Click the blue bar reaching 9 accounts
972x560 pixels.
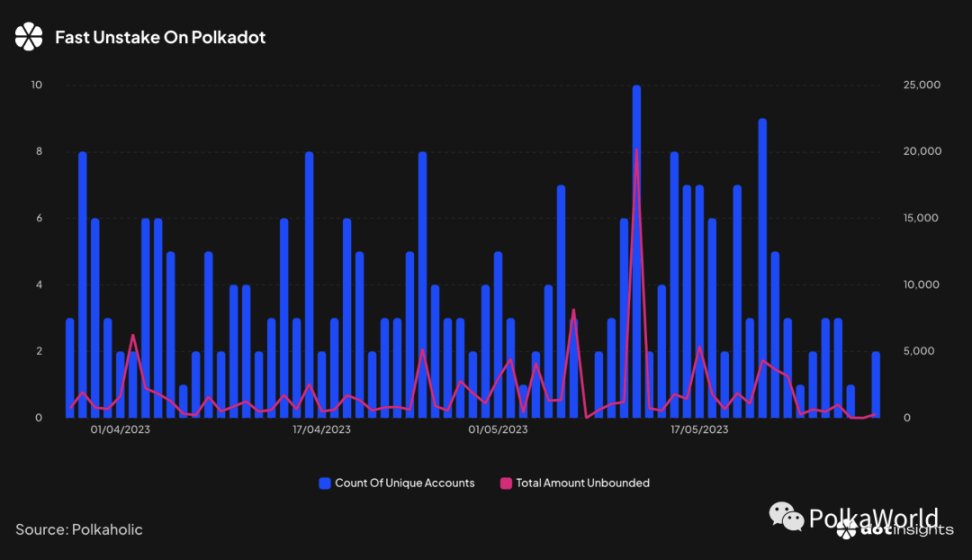[762, 268]
